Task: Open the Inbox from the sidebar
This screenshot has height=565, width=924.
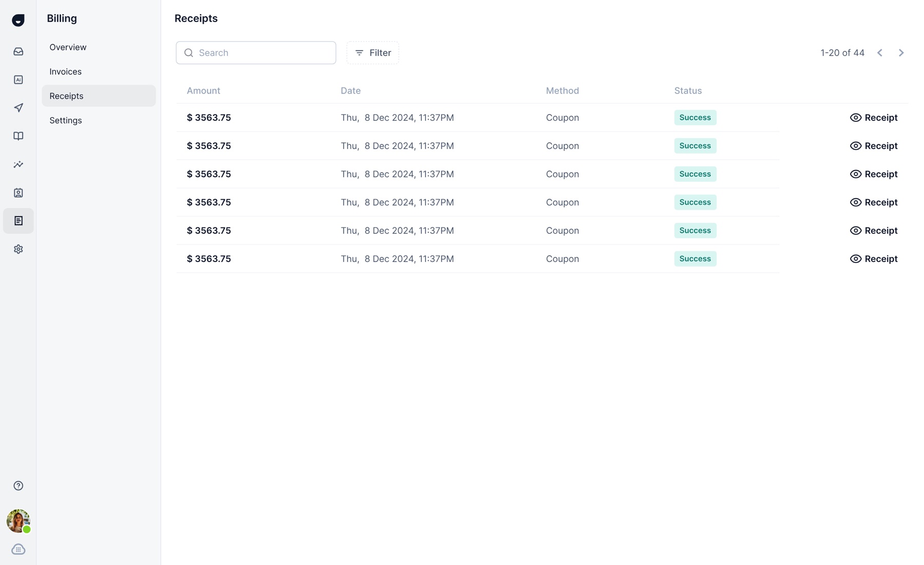Action: point(18,51)
